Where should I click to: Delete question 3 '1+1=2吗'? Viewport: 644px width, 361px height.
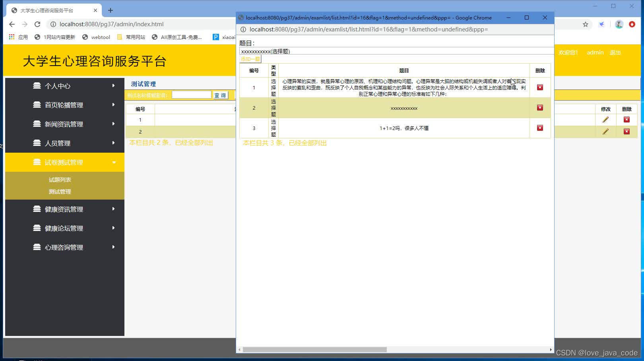tap(540, 128)
